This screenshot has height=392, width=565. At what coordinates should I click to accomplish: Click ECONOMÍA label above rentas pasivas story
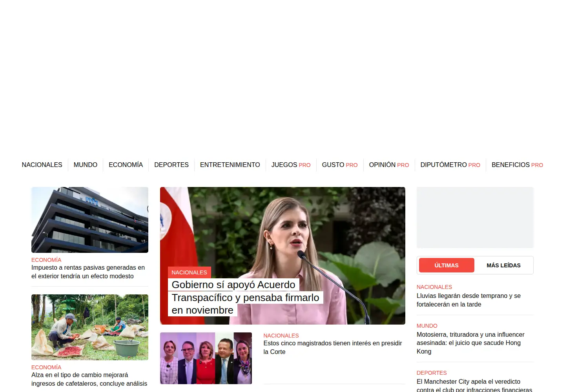tap(46, 260)
